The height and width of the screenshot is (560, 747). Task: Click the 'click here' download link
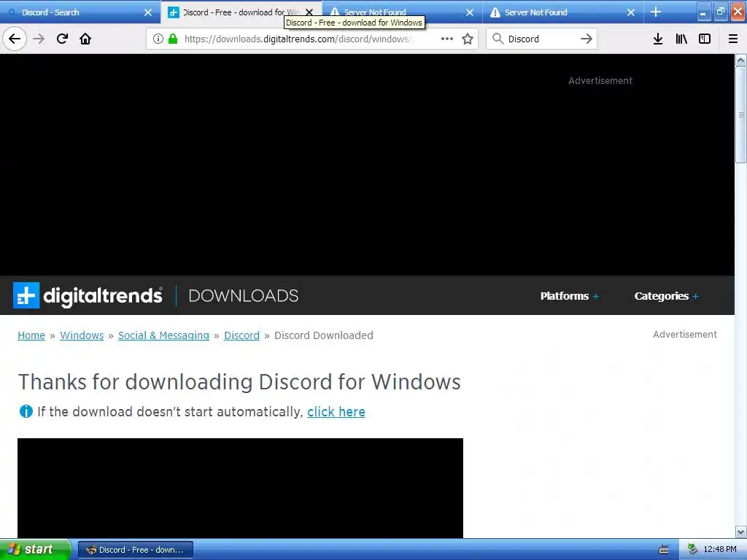[x=336, y=412]
